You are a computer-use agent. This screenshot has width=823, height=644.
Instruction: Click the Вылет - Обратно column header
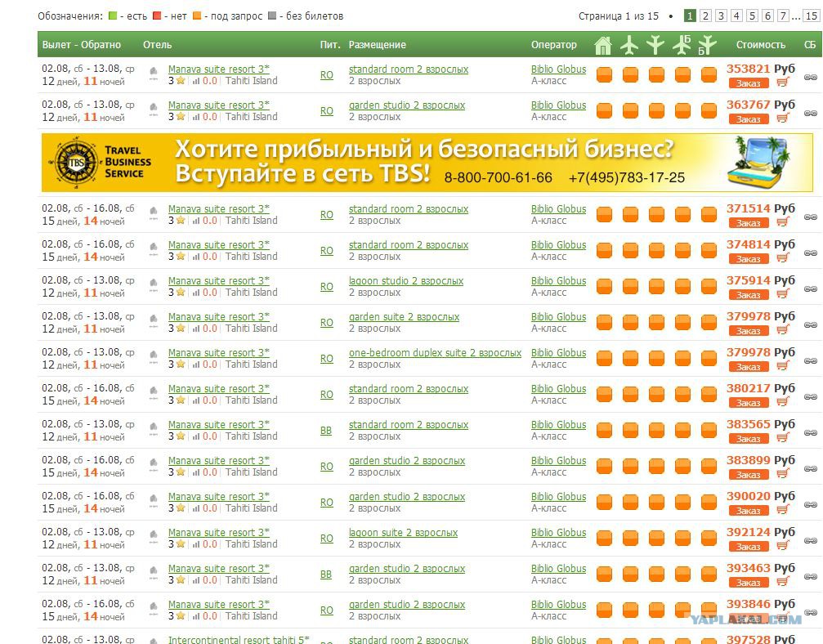point(82,45)
